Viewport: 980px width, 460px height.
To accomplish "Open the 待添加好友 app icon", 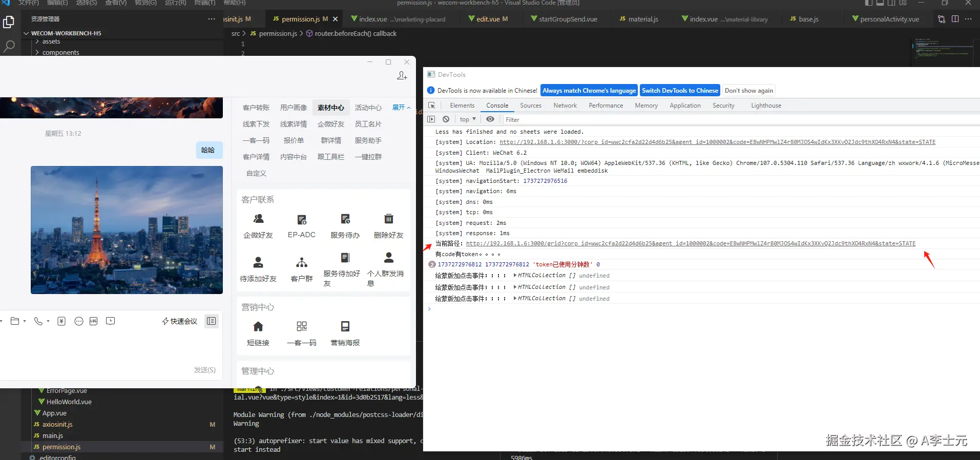I will (258, 263).
